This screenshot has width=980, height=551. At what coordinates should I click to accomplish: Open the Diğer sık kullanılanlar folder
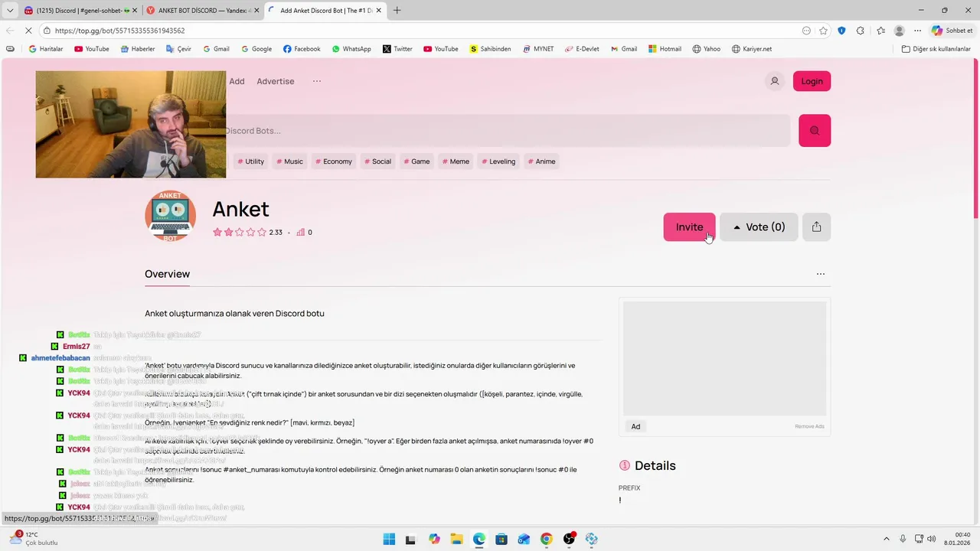pyautogui.click(x=936, y=49)
